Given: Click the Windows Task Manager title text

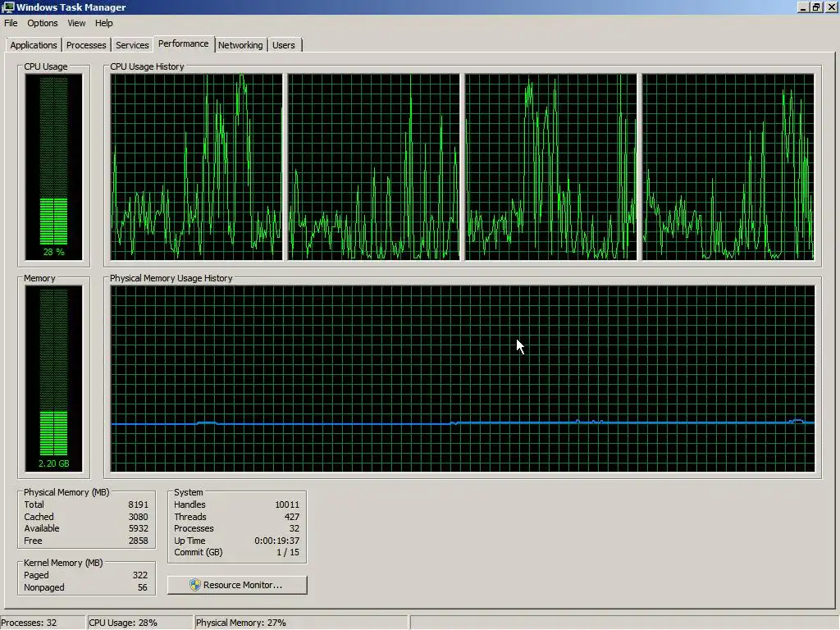Looking at the screenshot, I should pos(71,7).
